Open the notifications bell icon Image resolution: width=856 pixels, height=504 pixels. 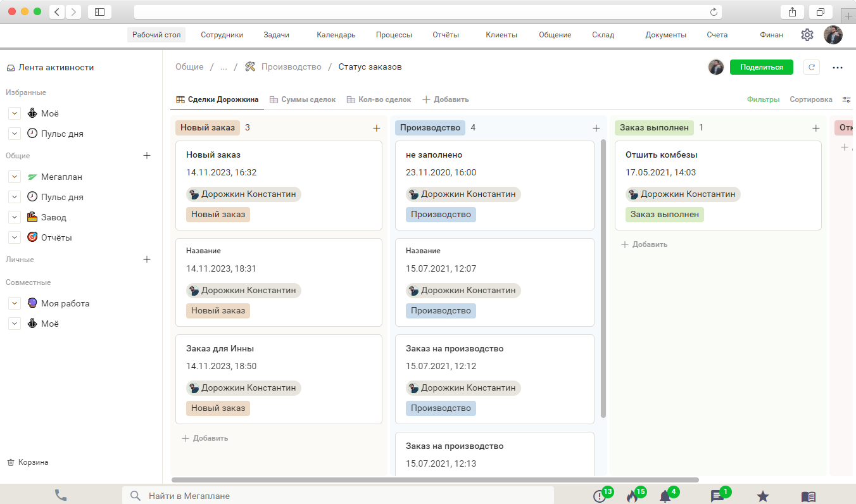[665, 496]
